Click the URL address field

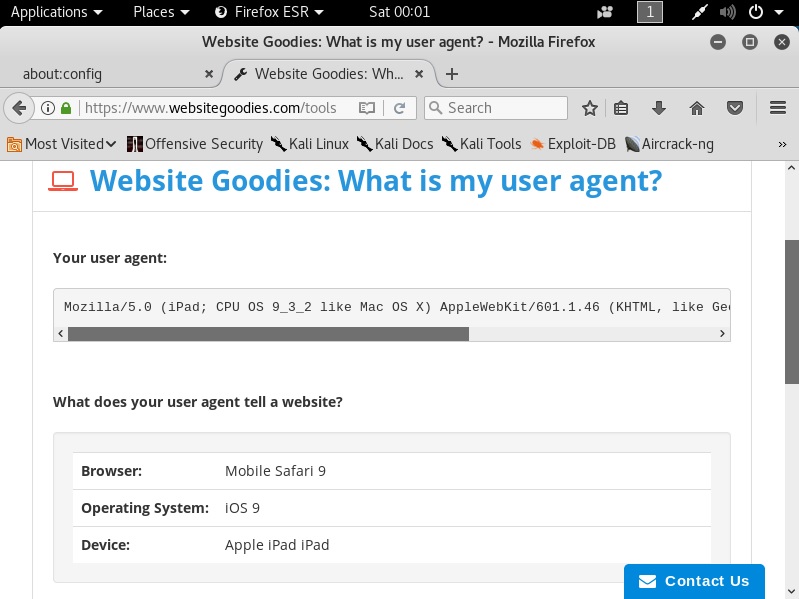tap(211, 108)
